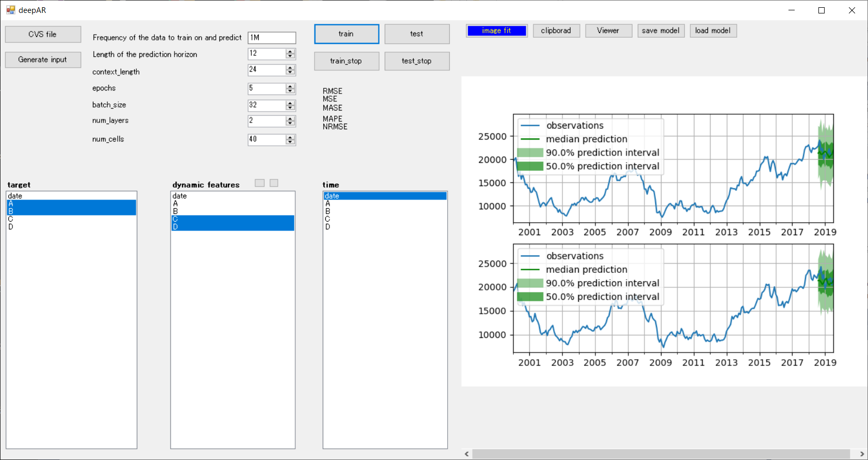The image size is (868, 460).
Task: Select D in the target list
Action: tap(71, 227)
